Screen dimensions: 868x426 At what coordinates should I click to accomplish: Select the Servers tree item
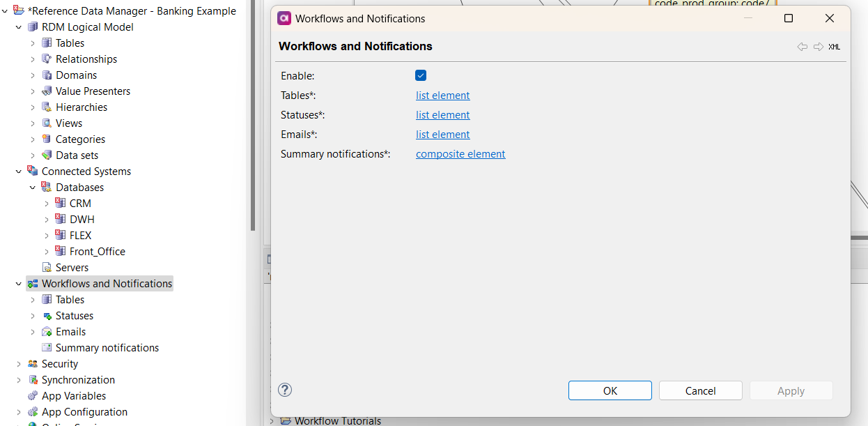click(x=72, y=267)
